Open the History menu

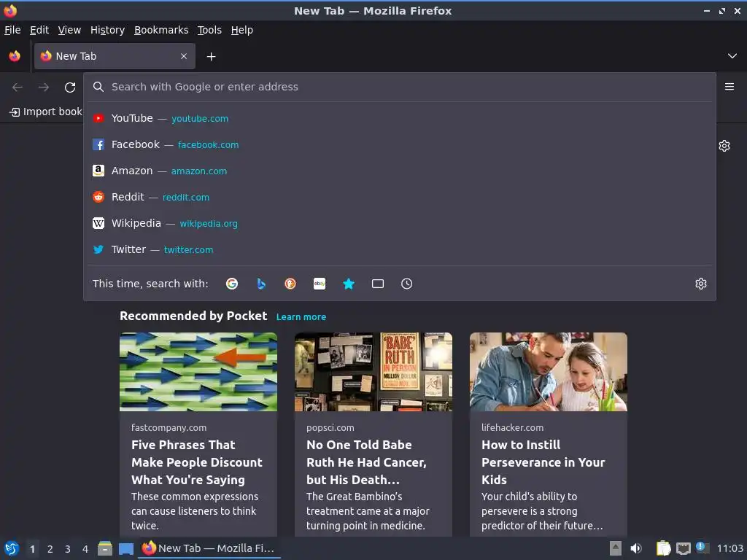click(x=108, y=30)
